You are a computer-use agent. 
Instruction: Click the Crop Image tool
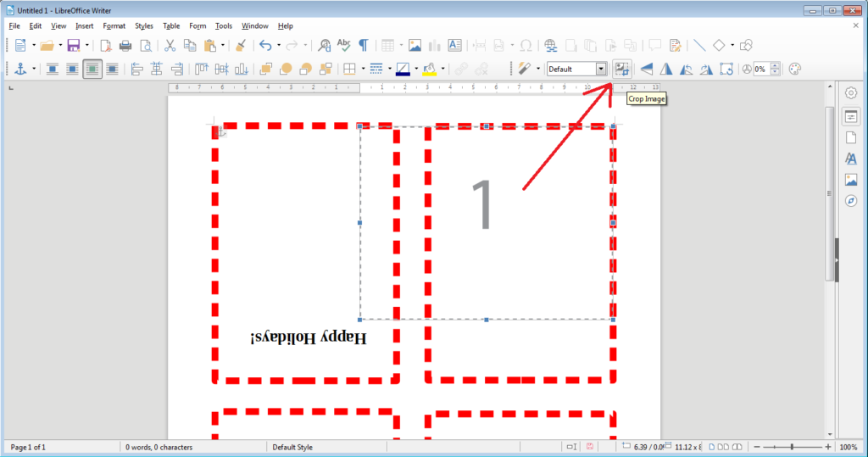[622, 69]
